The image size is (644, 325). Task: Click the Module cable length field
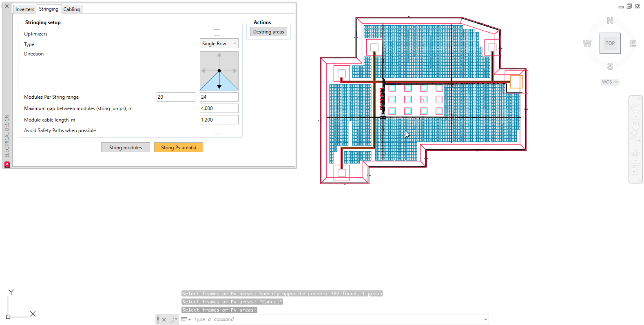pos(219,119)
